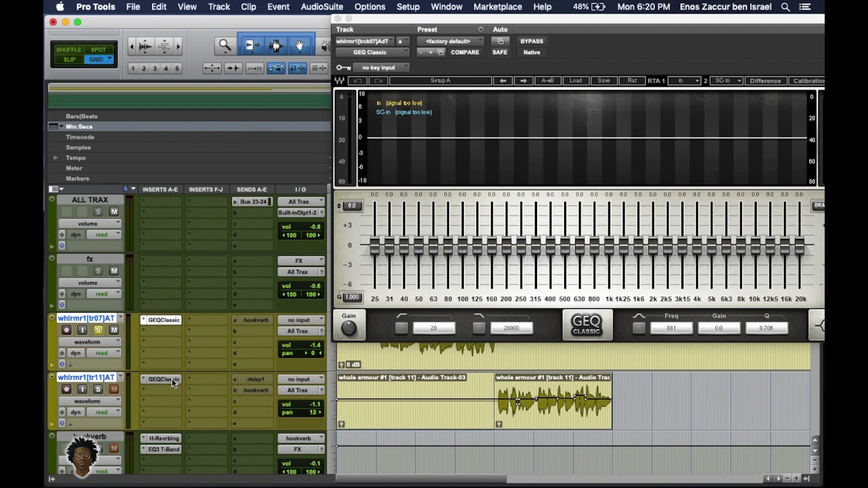This screenshot has width=868, height=488.
Task: Click the horizontal zoom out arrow
Action: point(132,46)
